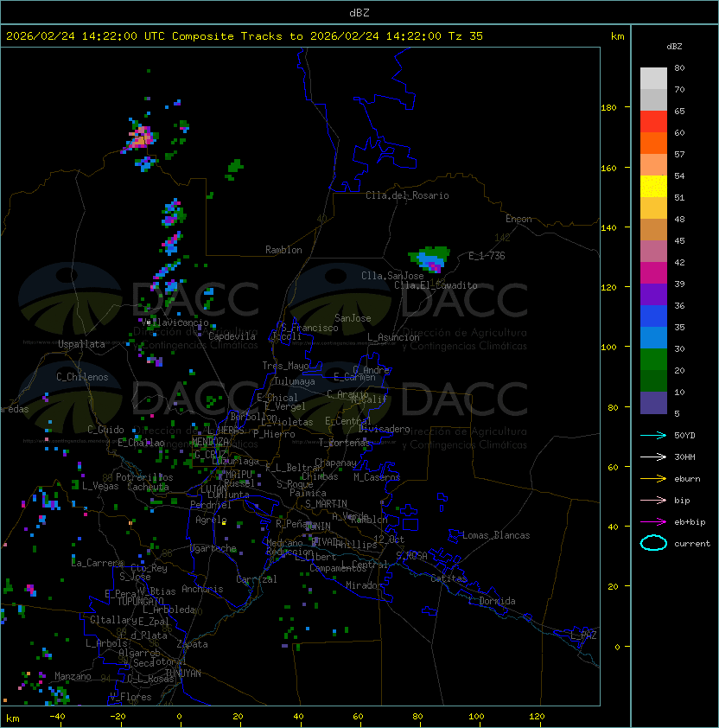
Task: Click the Carrizal map label
Action: (x=257, y=579)
